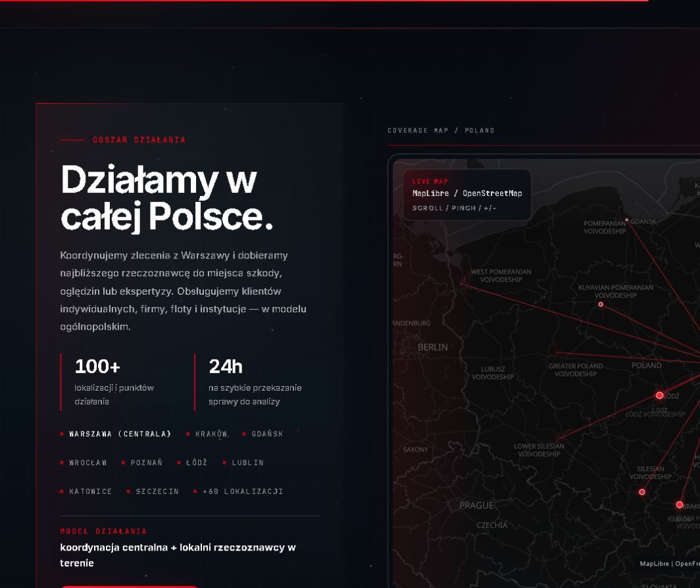Choose the Wrocław location tag
The width and height of the screenshot is (700, 588).
[84, 462]
